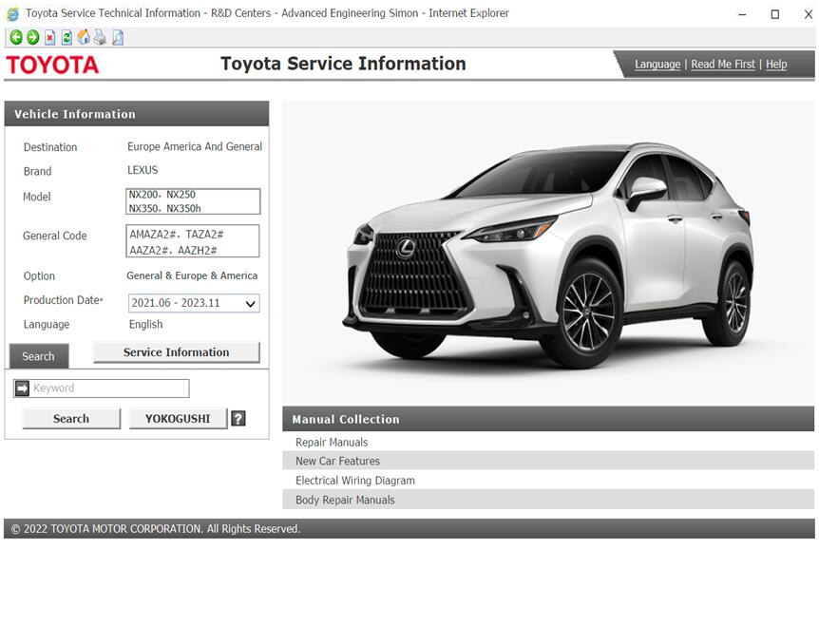Click the General Code list box

coord(192,240)
